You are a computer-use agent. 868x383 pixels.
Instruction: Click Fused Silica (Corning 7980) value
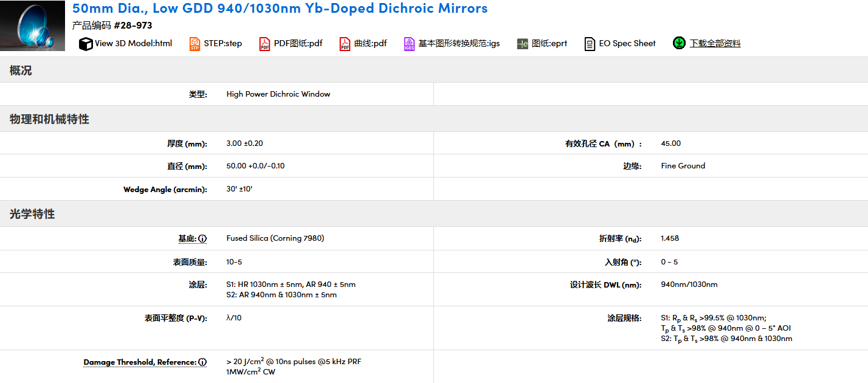(275, 238)
